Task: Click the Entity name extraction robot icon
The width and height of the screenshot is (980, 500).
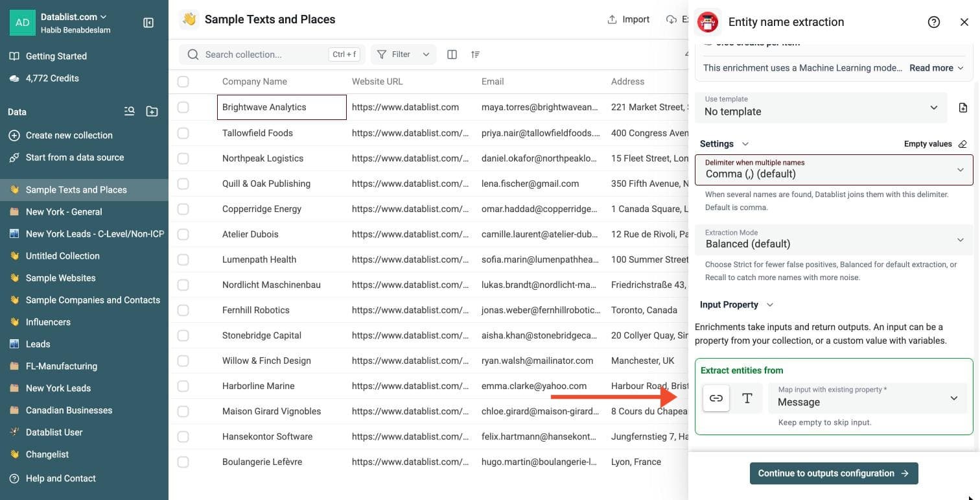Action: pyautogui.click(x=708, y=22)
